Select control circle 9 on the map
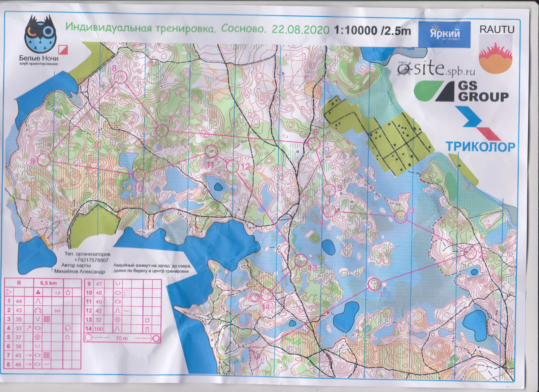The image size is (539, 392). tap(44, 160)
